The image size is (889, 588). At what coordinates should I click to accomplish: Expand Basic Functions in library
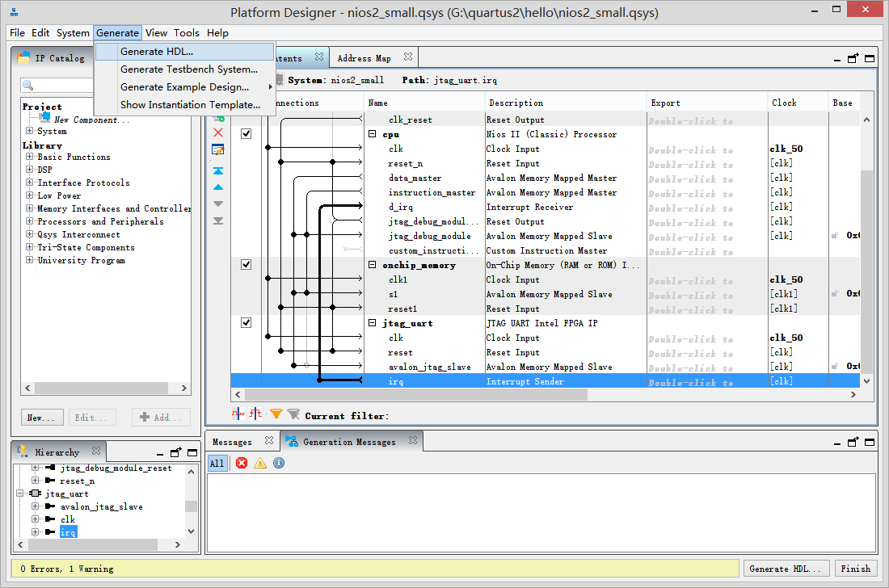click(x=29, y=157)
